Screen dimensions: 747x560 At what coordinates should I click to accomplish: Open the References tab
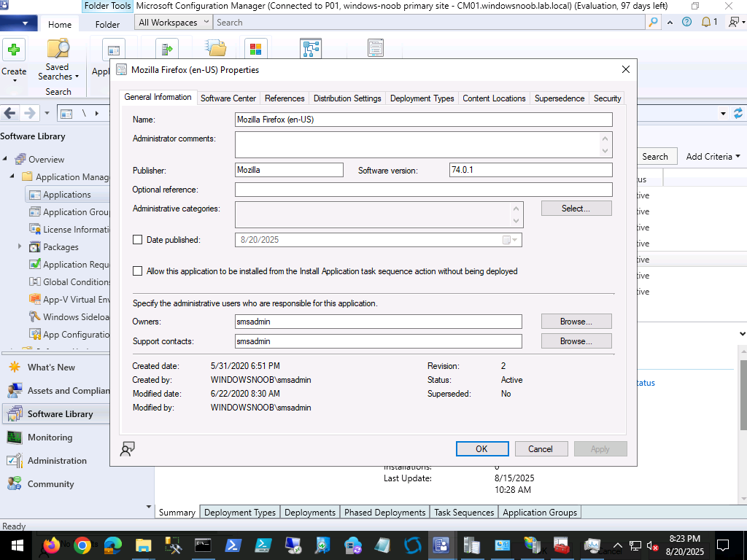285,98
